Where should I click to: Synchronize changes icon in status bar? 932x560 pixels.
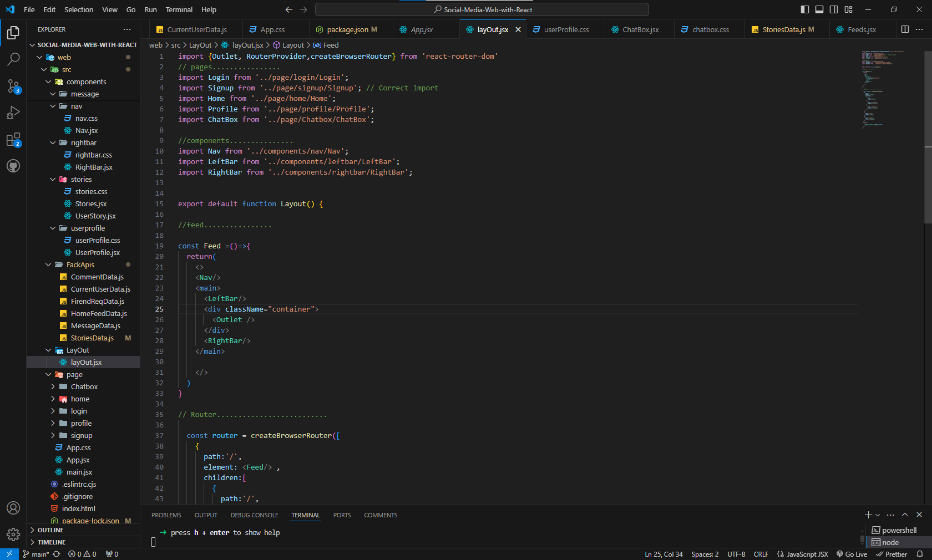[57, 554]
